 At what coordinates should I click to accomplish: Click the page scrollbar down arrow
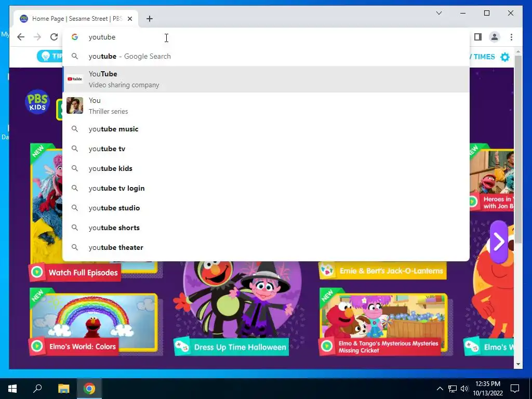coord(518,364)
